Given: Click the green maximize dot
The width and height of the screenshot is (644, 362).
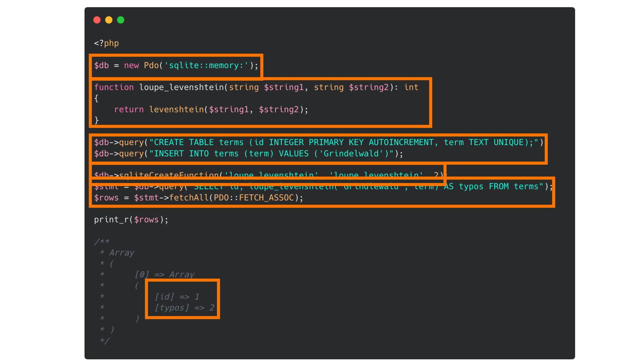Looking at the screenshot, I should point(121,20).
